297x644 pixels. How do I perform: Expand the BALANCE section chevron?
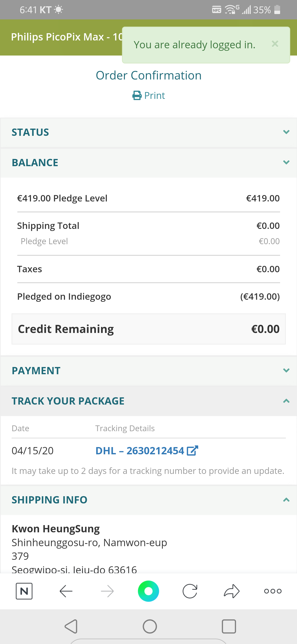coord(286,162)
